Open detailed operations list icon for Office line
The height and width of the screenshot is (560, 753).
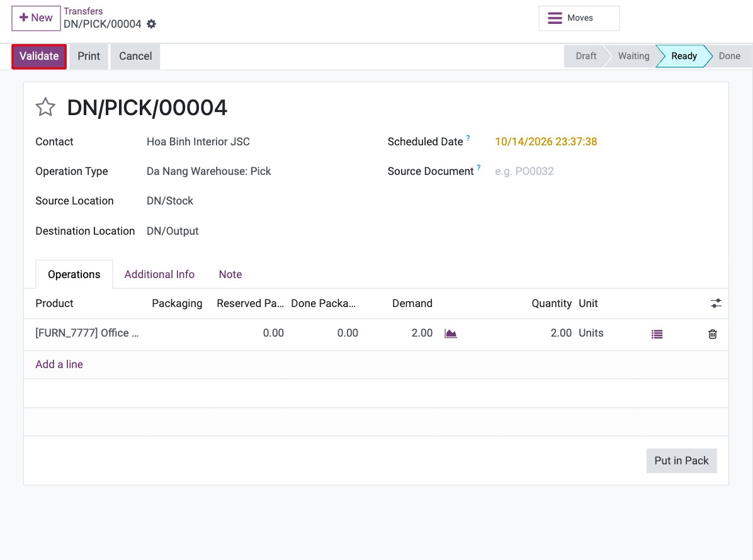click(x=657, y=334)
